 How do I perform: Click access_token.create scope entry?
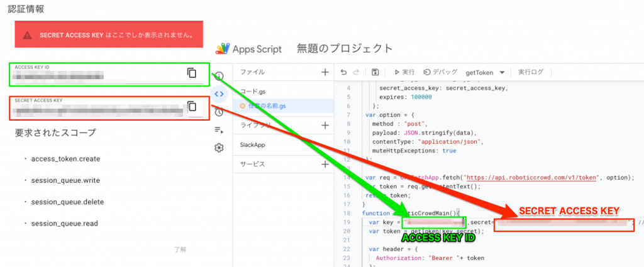pos(65,159)
